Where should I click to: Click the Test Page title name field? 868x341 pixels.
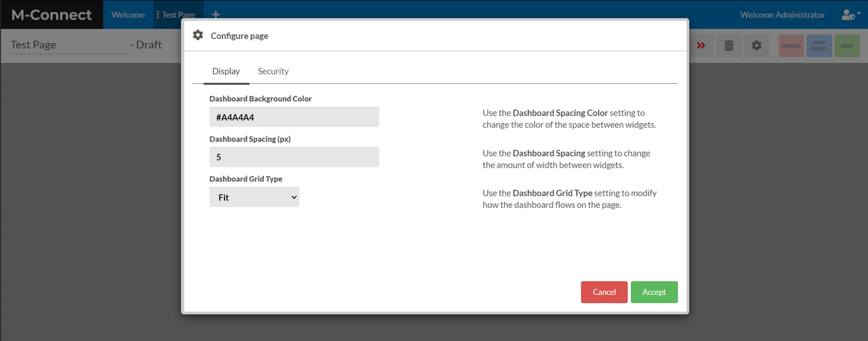(x=68, y=45)
